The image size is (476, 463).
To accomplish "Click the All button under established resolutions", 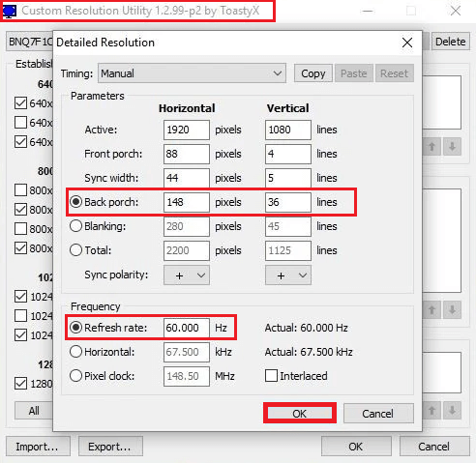I will point(34,411).
